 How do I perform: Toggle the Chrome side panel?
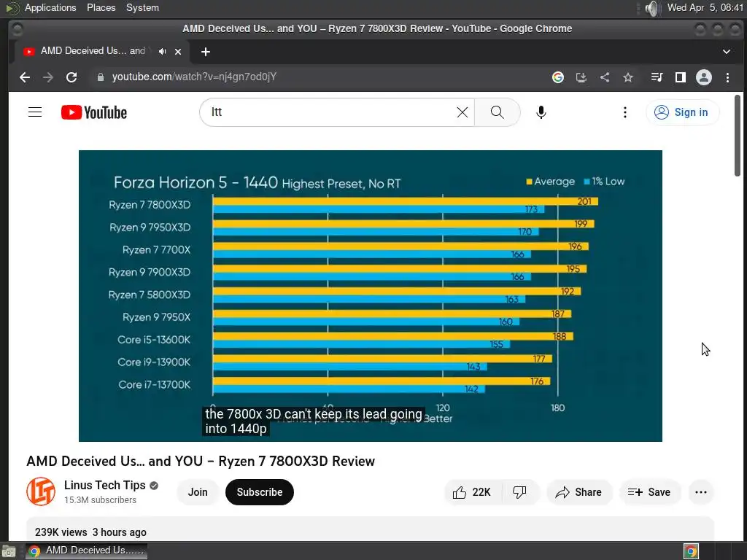[x=681, y=77]
